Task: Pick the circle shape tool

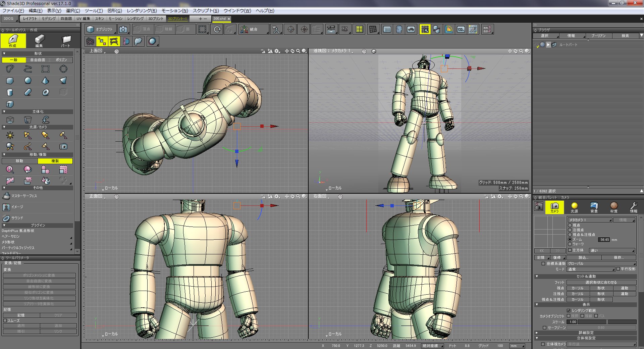Action: tap(63, 69)
